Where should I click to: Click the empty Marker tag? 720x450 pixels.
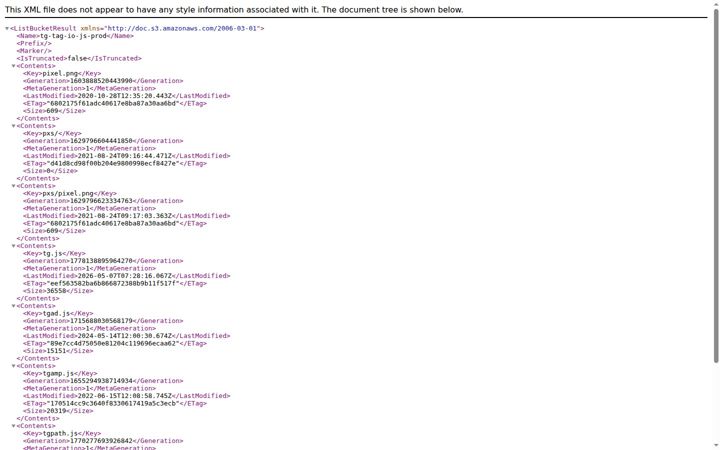(34, 51)
